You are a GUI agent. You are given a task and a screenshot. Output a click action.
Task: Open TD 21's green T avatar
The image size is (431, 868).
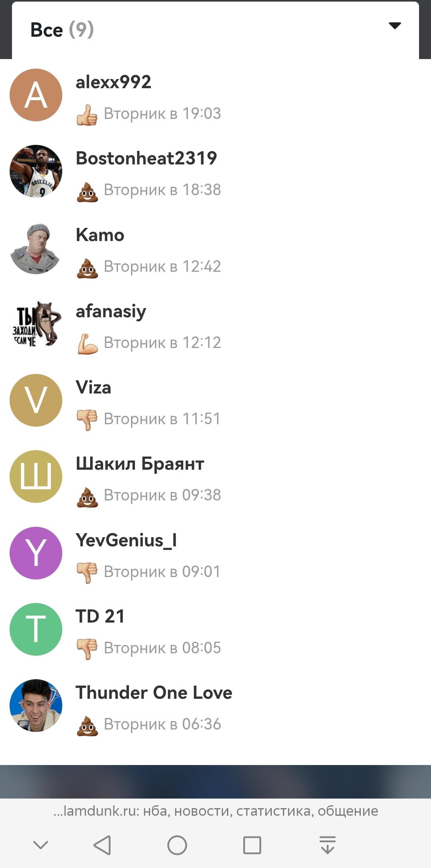(36, 629)
